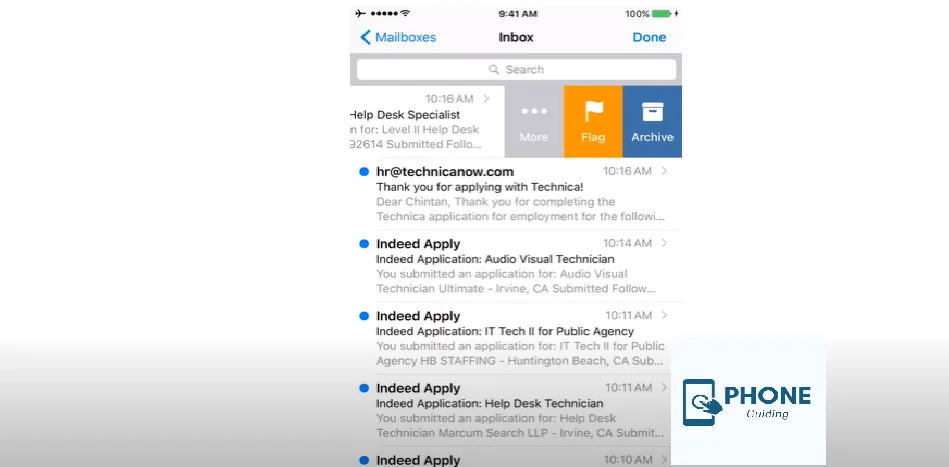Click 'Thank you for applying with Technica!' subject
Viewport: 949px width, 467px height.
tap(480, 188)
